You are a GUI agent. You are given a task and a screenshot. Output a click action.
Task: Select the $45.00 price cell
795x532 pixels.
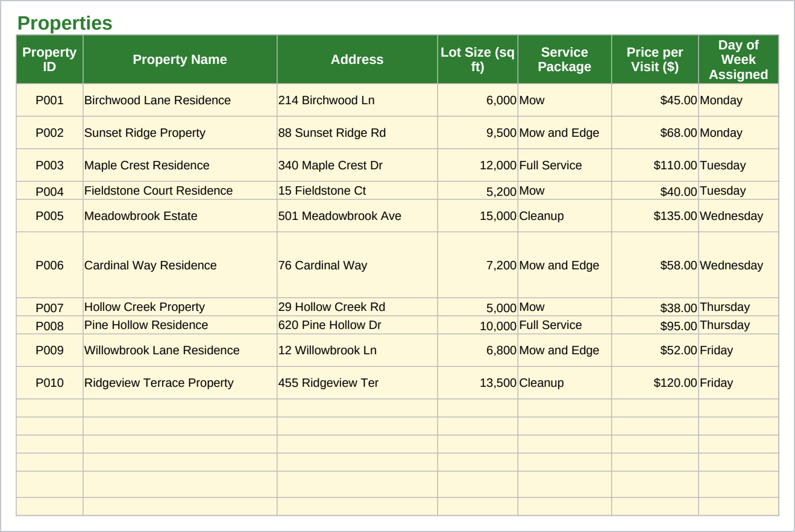tap(655, 101)
